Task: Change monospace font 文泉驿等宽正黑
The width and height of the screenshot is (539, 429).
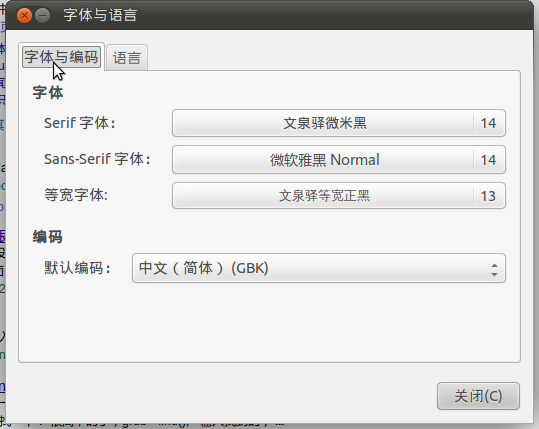Action: 324,196
